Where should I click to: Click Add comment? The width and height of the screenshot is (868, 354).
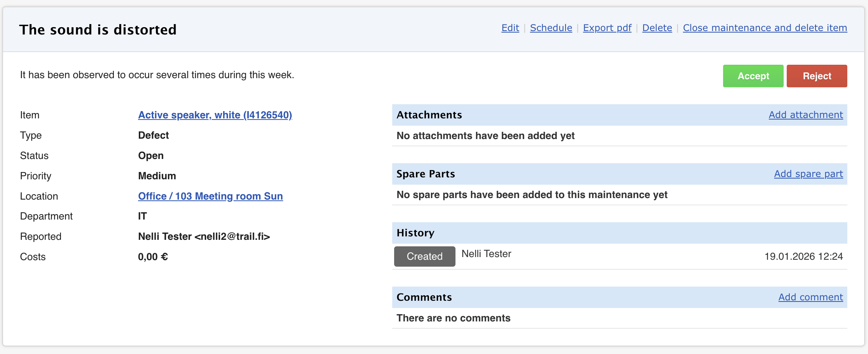click(810, 297)
